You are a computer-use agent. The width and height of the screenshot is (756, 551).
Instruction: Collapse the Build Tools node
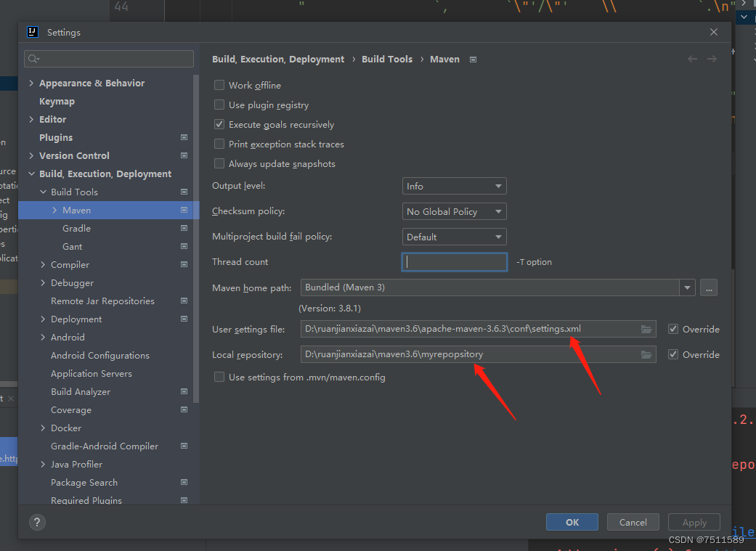(x=43, y=192)
